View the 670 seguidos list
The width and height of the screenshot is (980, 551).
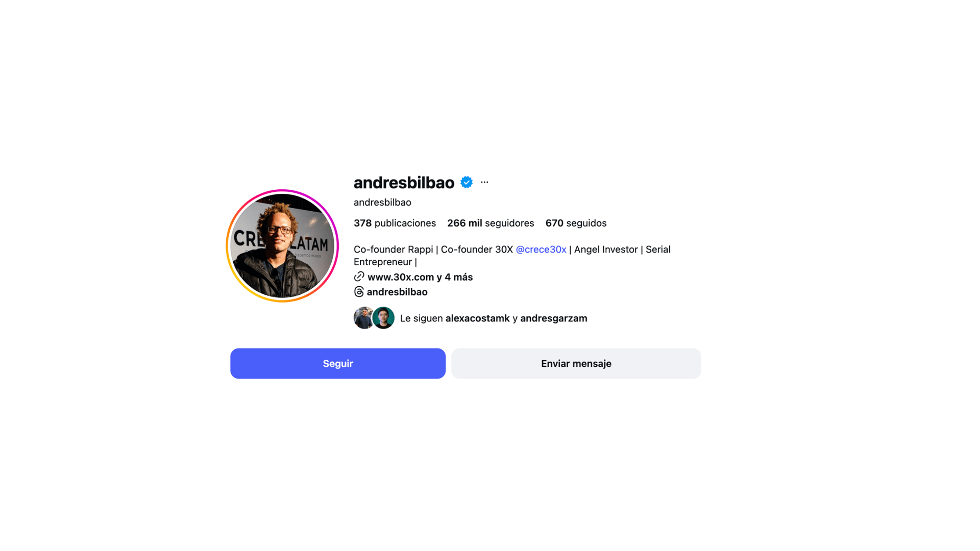coord(576,223)
